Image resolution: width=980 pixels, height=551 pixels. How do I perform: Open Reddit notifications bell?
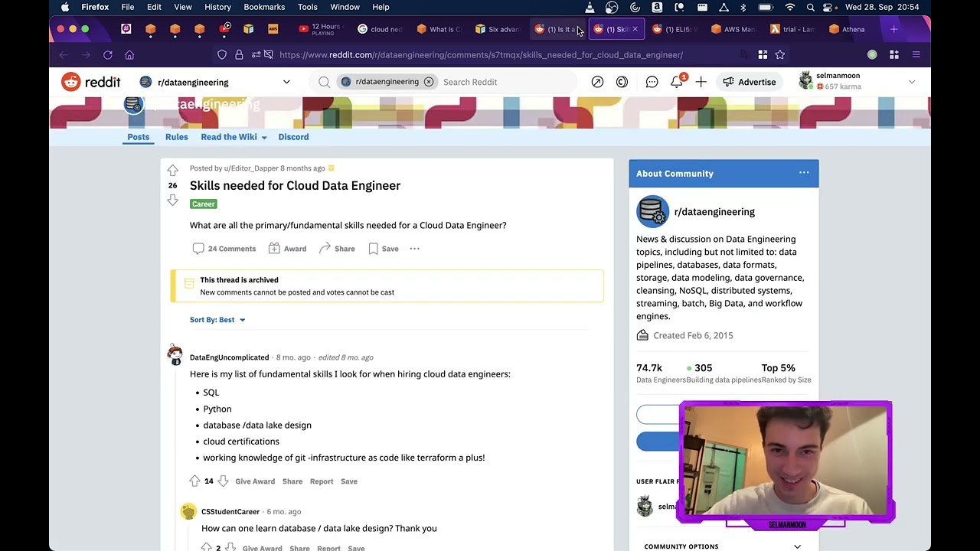tap(677, 82)
